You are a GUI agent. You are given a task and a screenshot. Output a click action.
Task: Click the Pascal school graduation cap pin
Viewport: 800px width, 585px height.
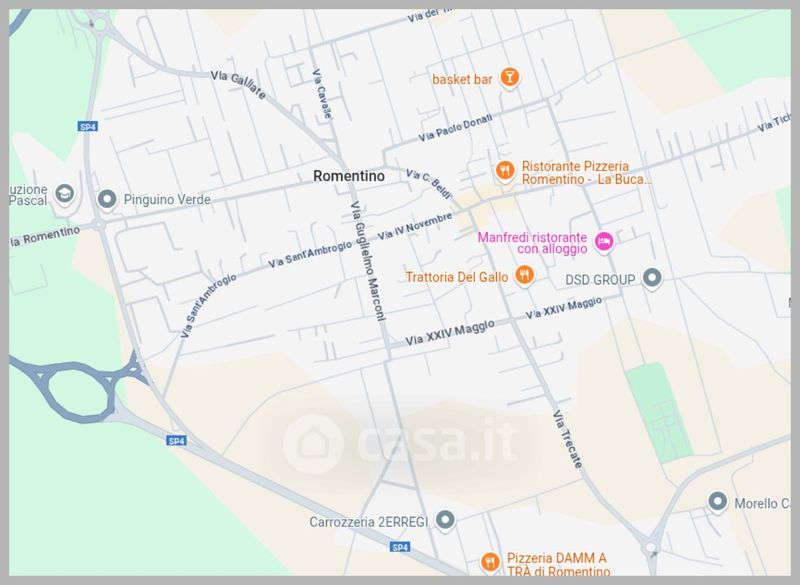coord(65,193)
